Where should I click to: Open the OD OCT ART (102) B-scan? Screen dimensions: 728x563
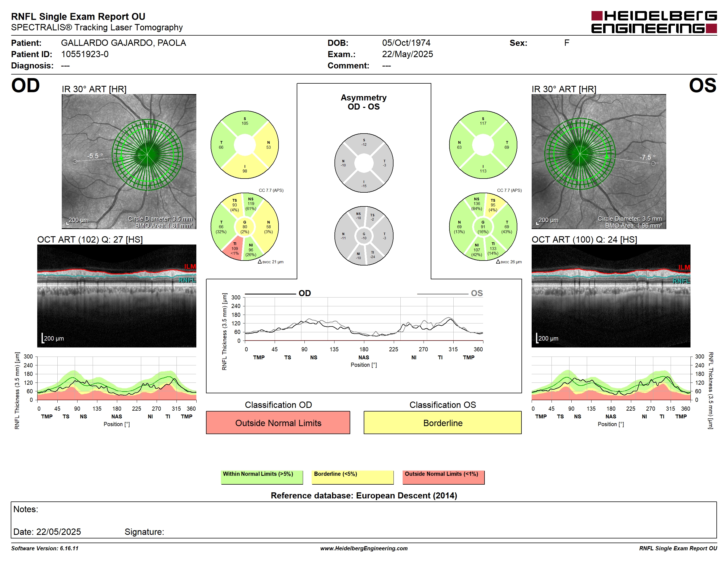coord(117,296)
